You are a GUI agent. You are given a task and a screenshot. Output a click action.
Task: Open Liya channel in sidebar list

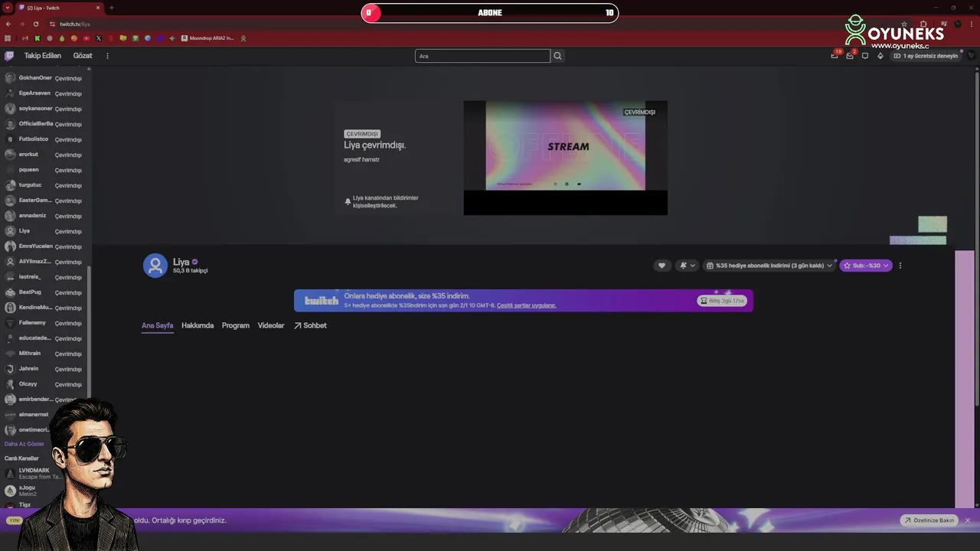pos(46,231)
